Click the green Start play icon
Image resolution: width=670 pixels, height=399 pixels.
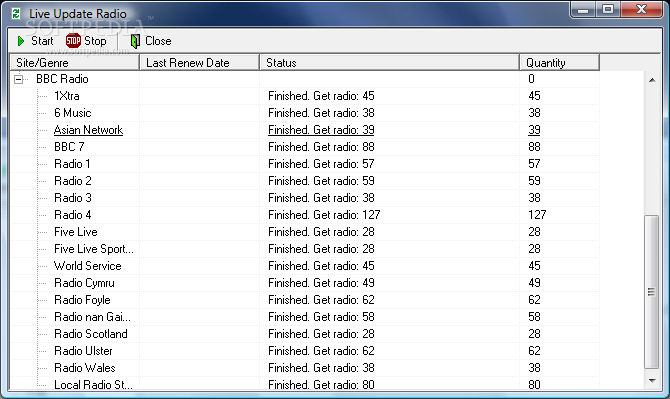pyautogui.click(x=21, y=41)
